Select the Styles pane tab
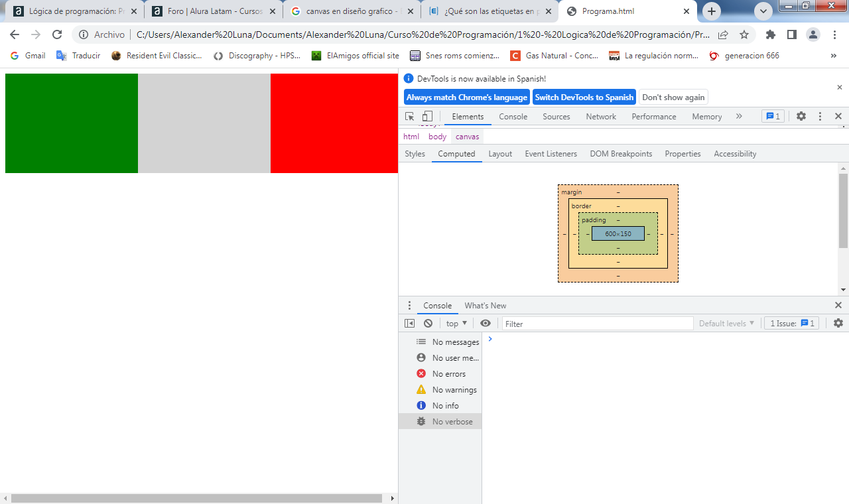The width and height of the screenshot is (849, 504). pos(415,154)
